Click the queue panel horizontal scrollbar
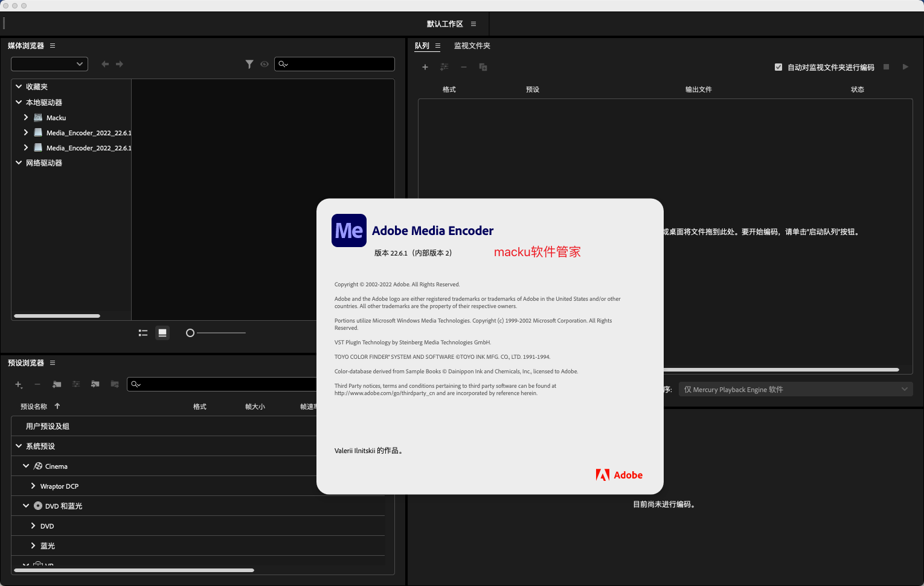 tap(781, 370)
